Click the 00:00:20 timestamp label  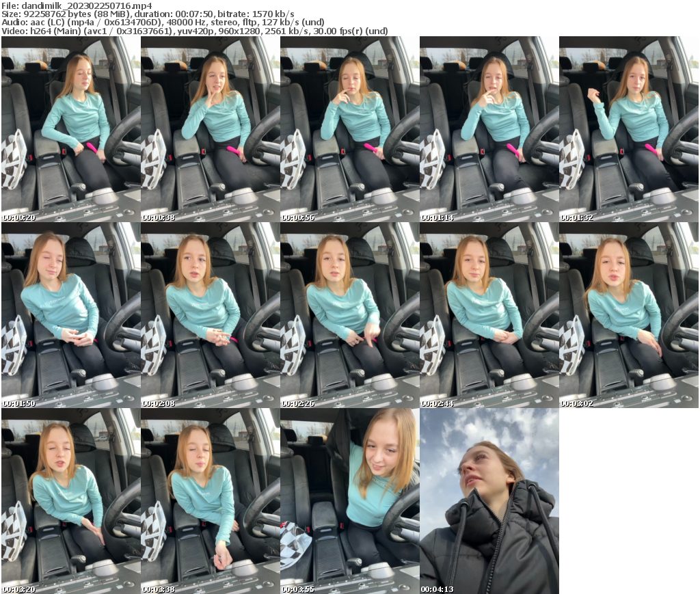(x=19, y=217)
